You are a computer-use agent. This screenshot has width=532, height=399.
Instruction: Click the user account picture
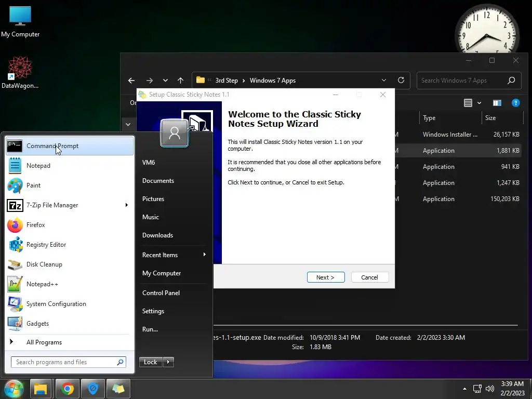pos(175,133)
